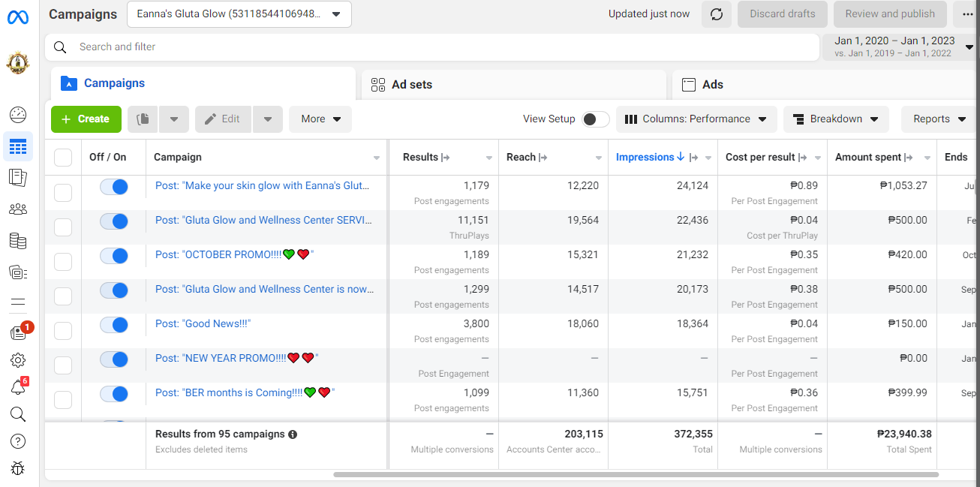The height and width of the screenshot is (487, 980).
Task: Click the duplicate campaign icon
Action: click(x=143, y=119)
